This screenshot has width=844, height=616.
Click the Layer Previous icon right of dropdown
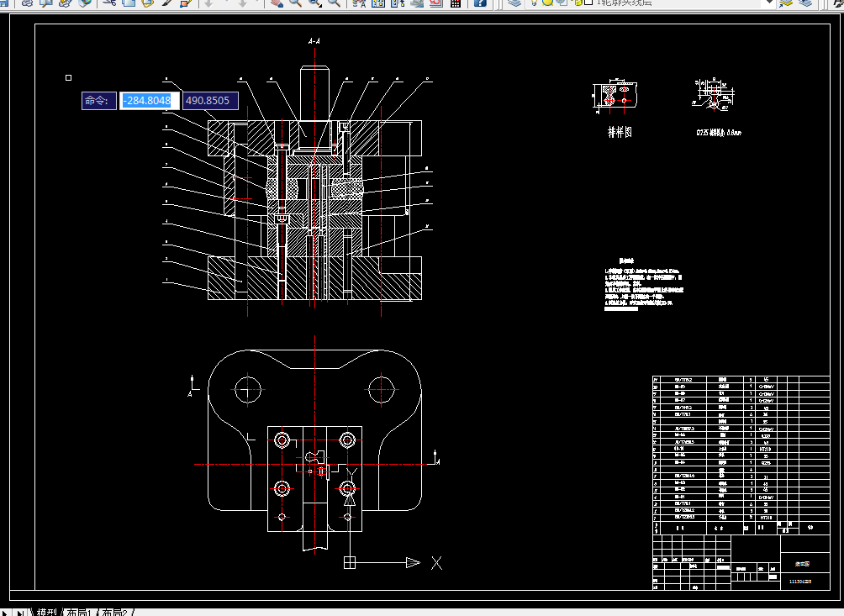[x=806, y=3]
